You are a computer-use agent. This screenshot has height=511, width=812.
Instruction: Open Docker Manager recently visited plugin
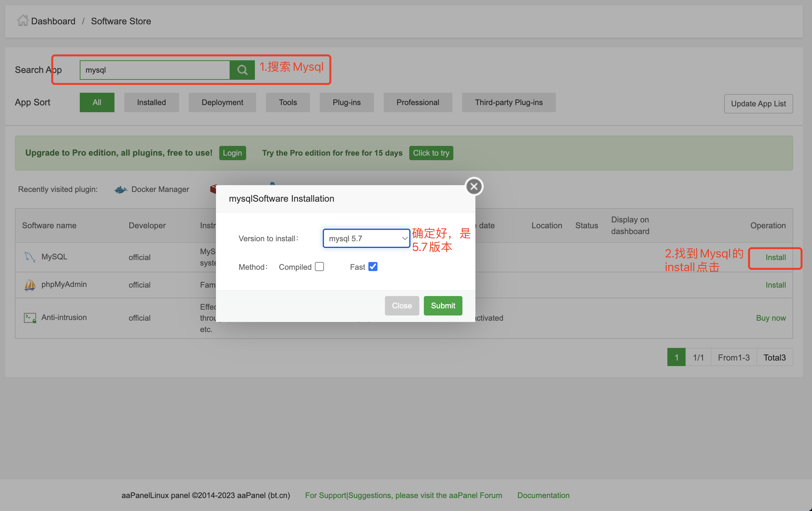pyautogui.click(x=160, y=189)
